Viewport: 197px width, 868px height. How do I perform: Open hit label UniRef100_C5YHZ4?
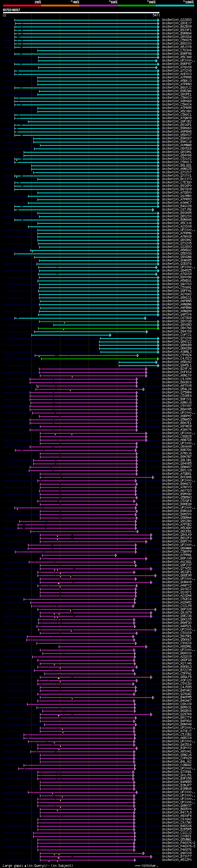click(x=177, y=355)
